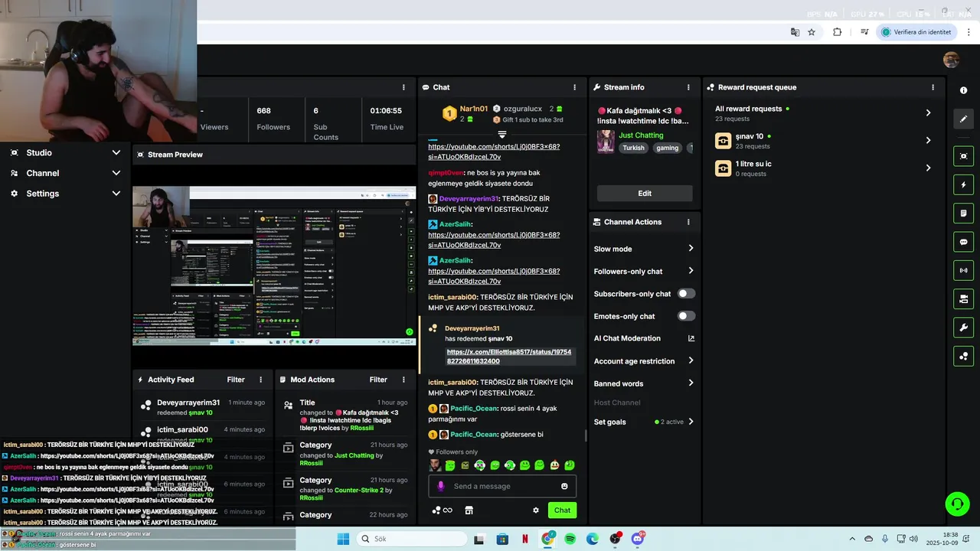Expand the Channel sidebar section
This screenshot has width=980, height=551.
65,173
